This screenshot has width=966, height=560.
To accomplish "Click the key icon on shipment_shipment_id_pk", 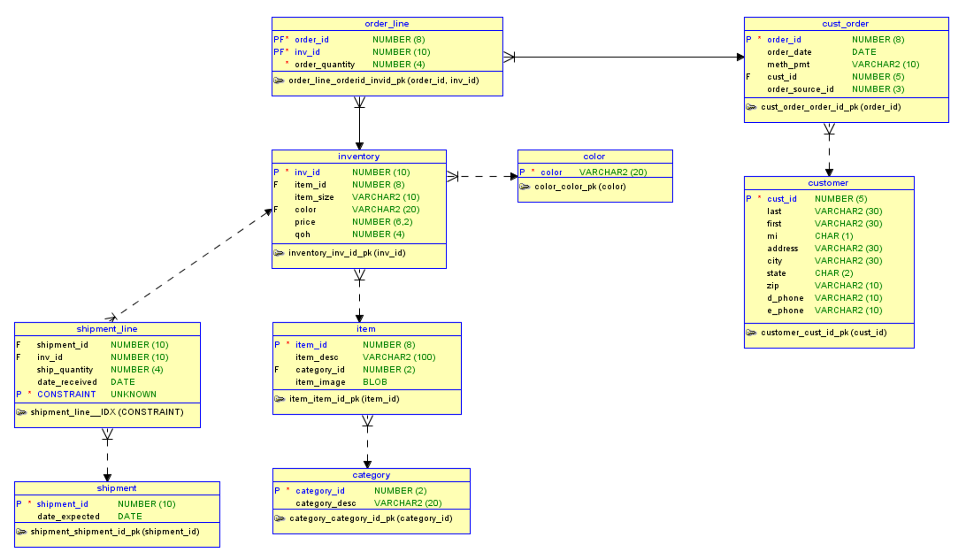I will (22, 531).
